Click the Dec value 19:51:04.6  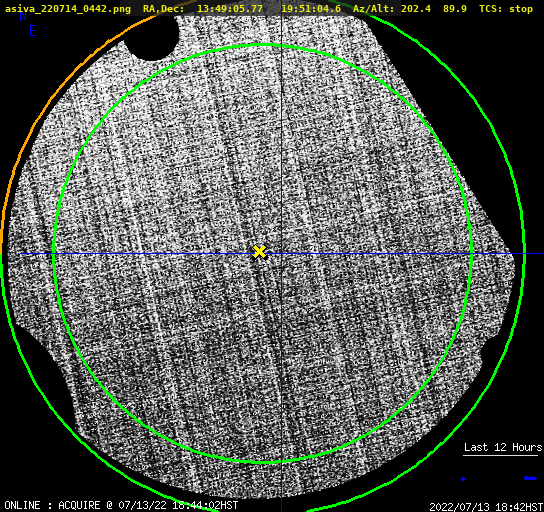pos(311,9)
